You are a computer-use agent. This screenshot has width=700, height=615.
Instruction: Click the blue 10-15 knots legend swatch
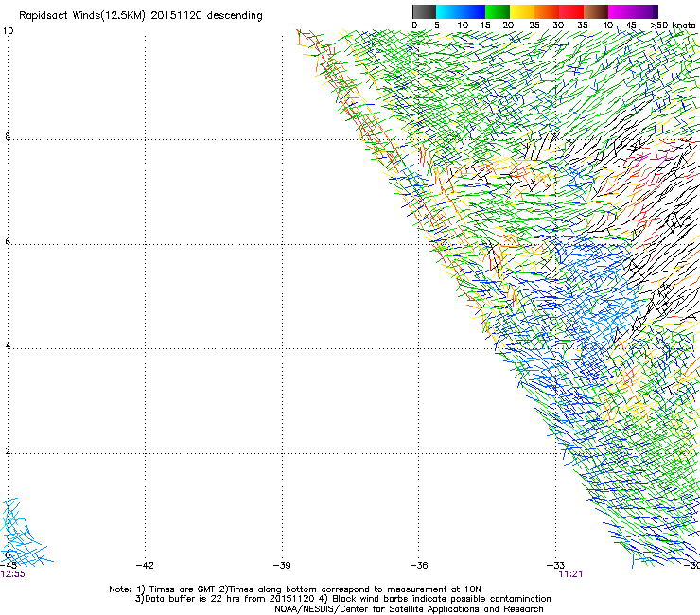point(473,11)
